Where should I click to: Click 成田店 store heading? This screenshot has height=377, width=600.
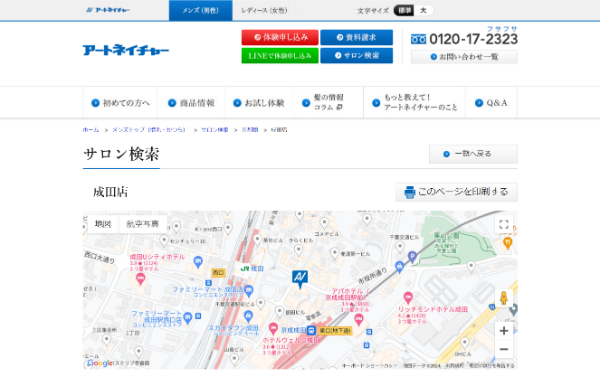[111, 192]
